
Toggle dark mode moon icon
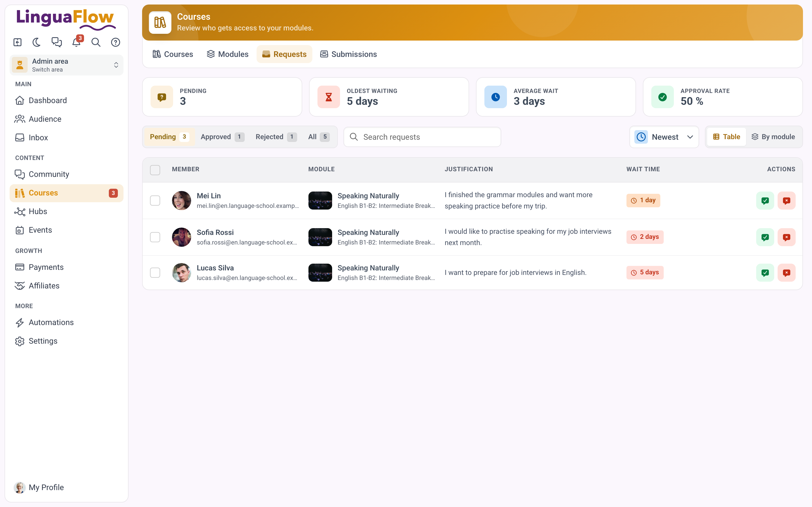[x=37, y=42]
